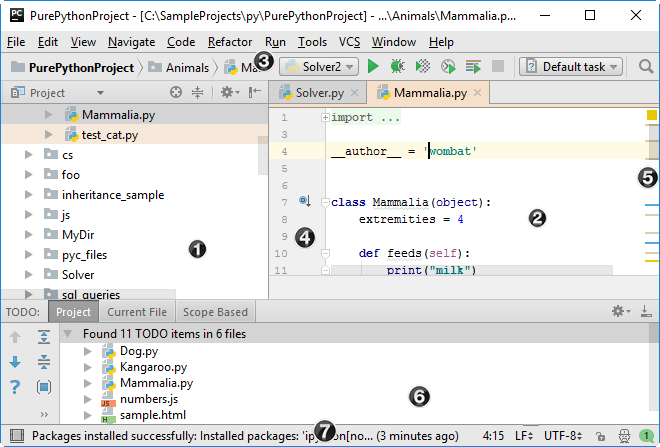The width and height of the screenshot is (660, 447).
Task: Click the Debug bug icon
Action: (398, 67)
